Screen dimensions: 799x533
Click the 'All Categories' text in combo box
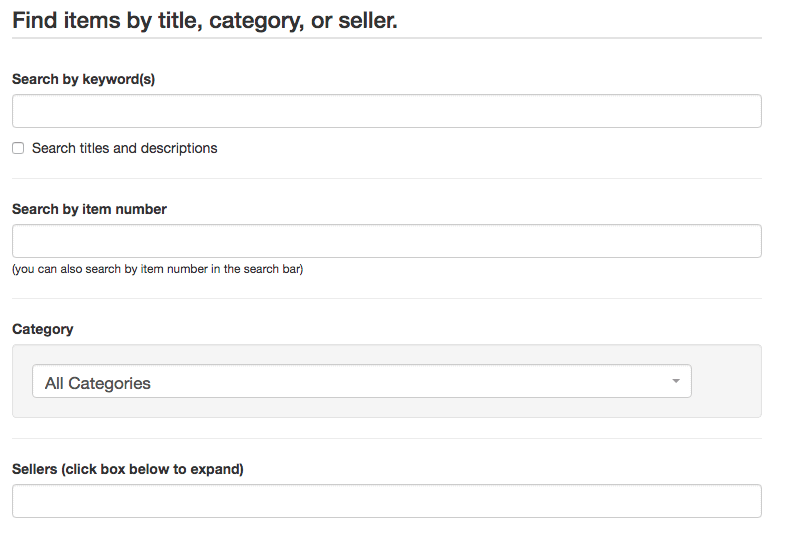click(x=98, y=383)
